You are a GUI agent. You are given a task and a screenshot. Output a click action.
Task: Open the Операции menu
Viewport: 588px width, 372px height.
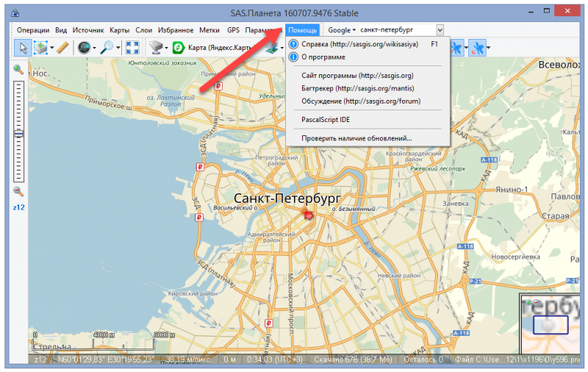pyautogui.click(x=33, y=30)
